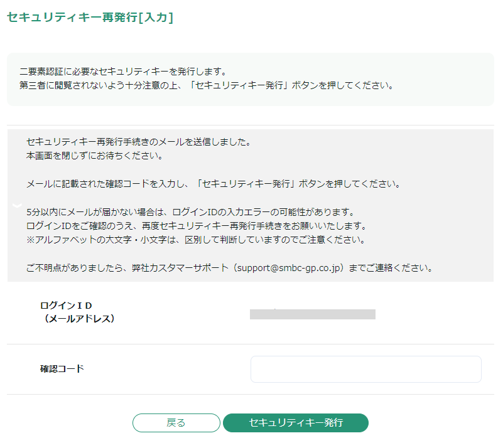
Task: Select the masked login ID value
Action: 313,314
